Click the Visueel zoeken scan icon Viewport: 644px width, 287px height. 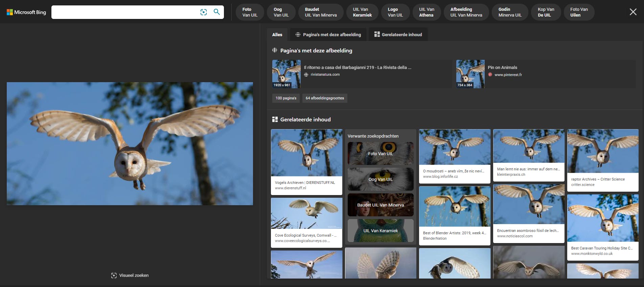point(114,276)
